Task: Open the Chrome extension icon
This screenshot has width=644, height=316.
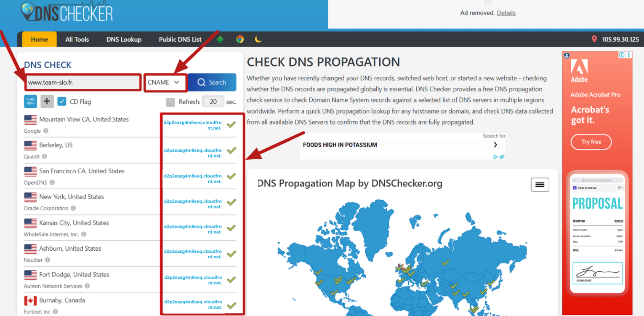Action: tap(240, 39)
